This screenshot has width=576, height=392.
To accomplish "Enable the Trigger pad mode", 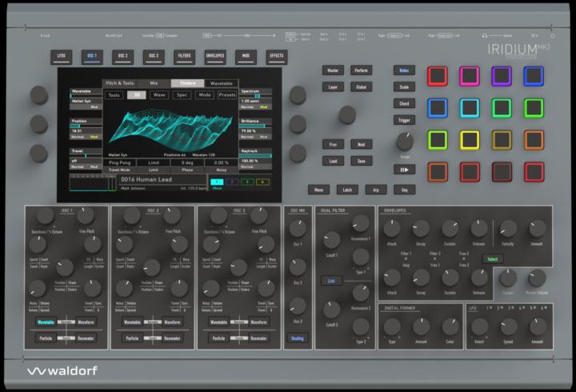I will pyautogui.click(x=404, y=120).
